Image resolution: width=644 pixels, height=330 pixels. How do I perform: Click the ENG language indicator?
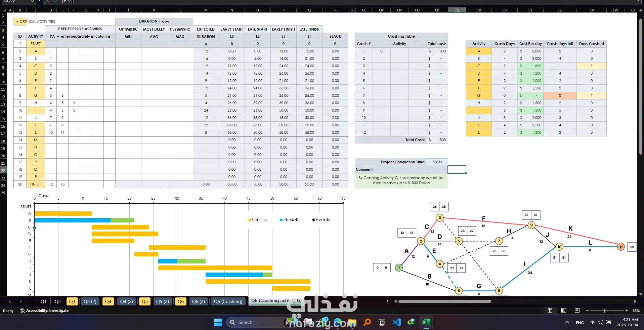[580, 322]
